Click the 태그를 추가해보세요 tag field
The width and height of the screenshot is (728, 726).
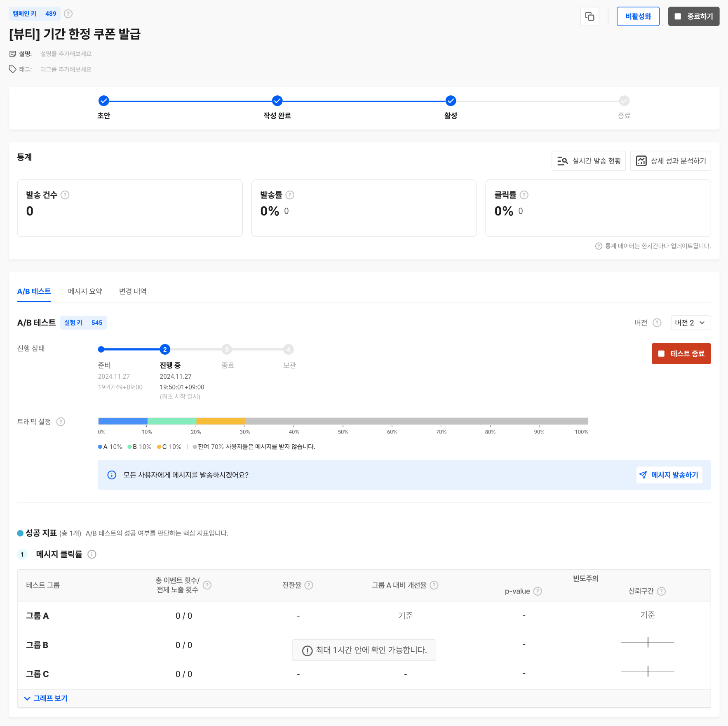pos(66,69)
